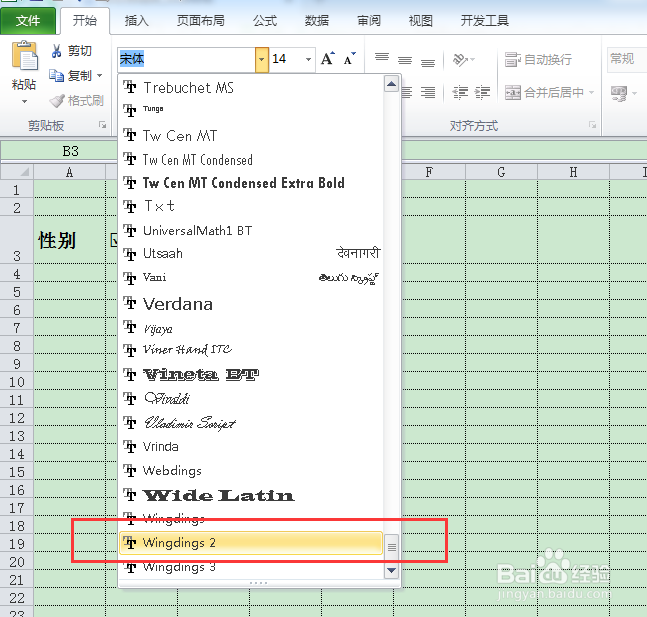Image resolution: width=647 pixels, height=617 pixels.
Task: Choose Vladimir Script font
Action: pos(251,423)
